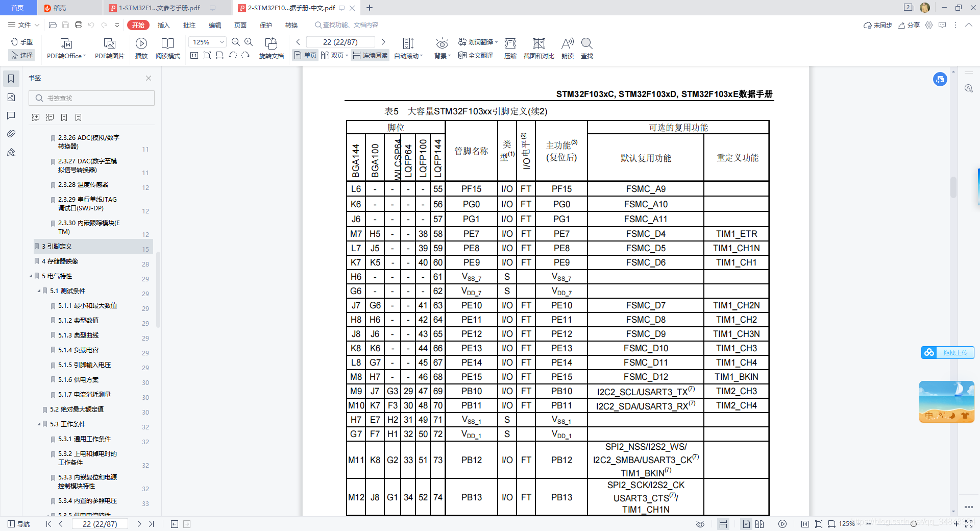The height and width of the screenshot is (531, 980).
Task: Start read-aloud (朗读)
Action: tap(568, 49)
